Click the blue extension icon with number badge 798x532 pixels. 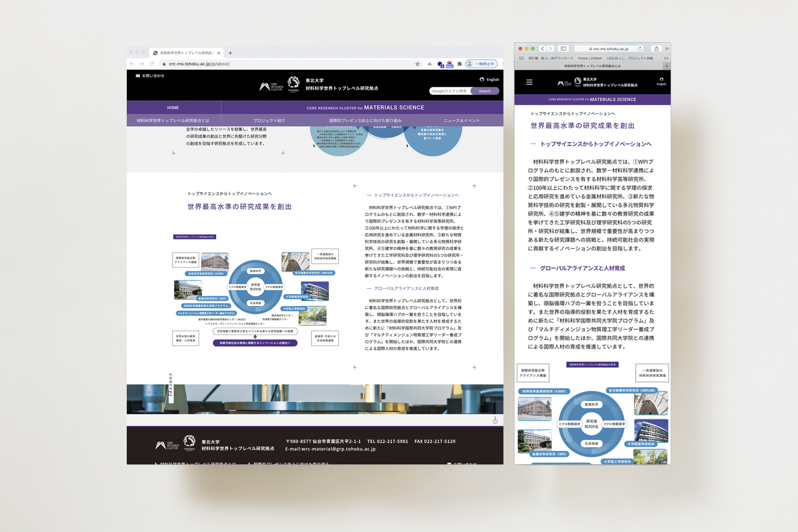pyautogui.click(x=440, y=64)
